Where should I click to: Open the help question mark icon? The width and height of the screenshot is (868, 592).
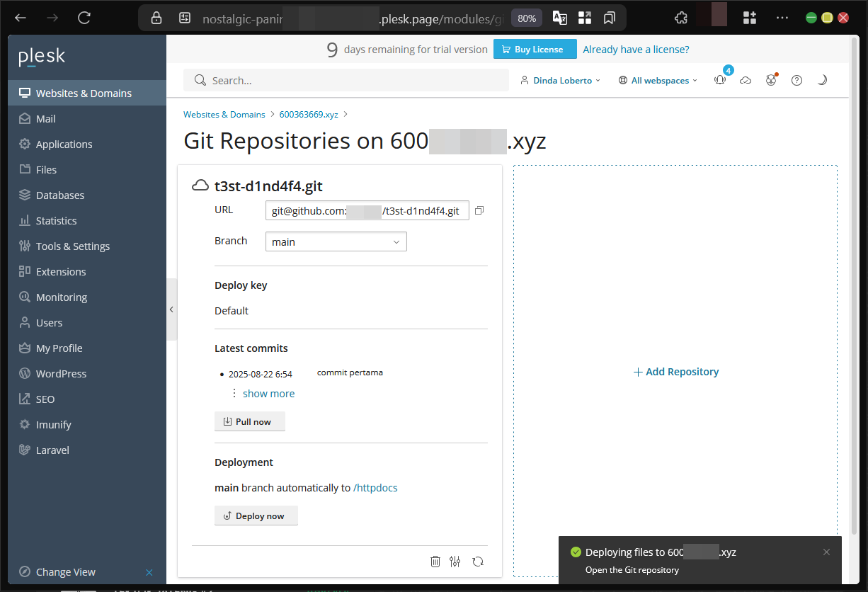(796, 81)
